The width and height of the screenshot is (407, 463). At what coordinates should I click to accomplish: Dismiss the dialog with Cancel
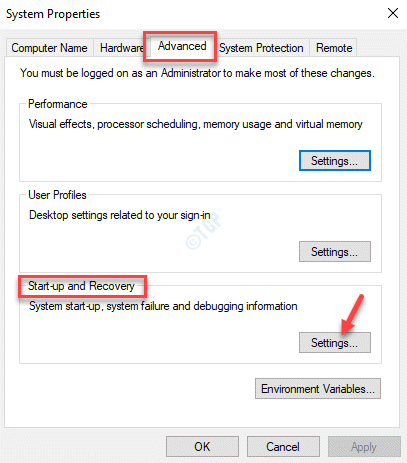(x=283, y=447)
